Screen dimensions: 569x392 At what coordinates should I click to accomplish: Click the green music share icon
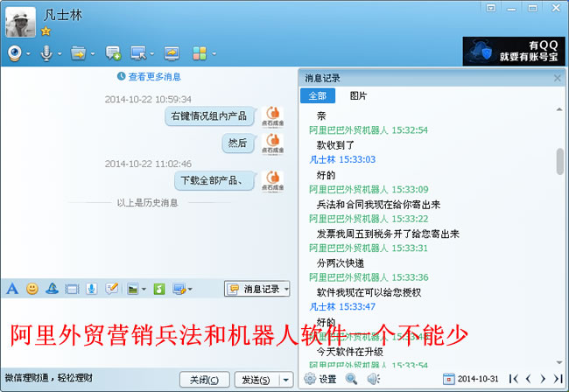pos(159,289)
